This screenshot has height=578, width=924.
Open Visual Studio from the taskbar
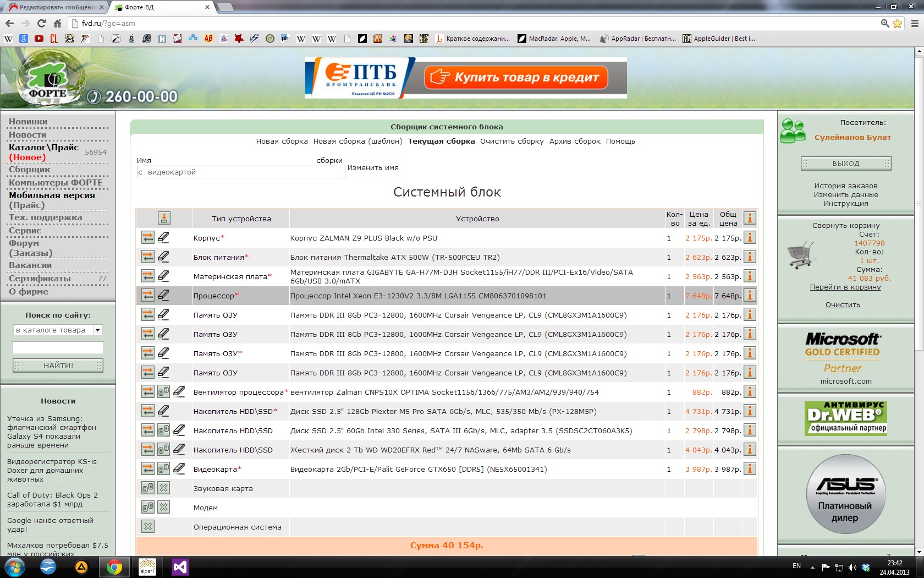tap(180, 566)
